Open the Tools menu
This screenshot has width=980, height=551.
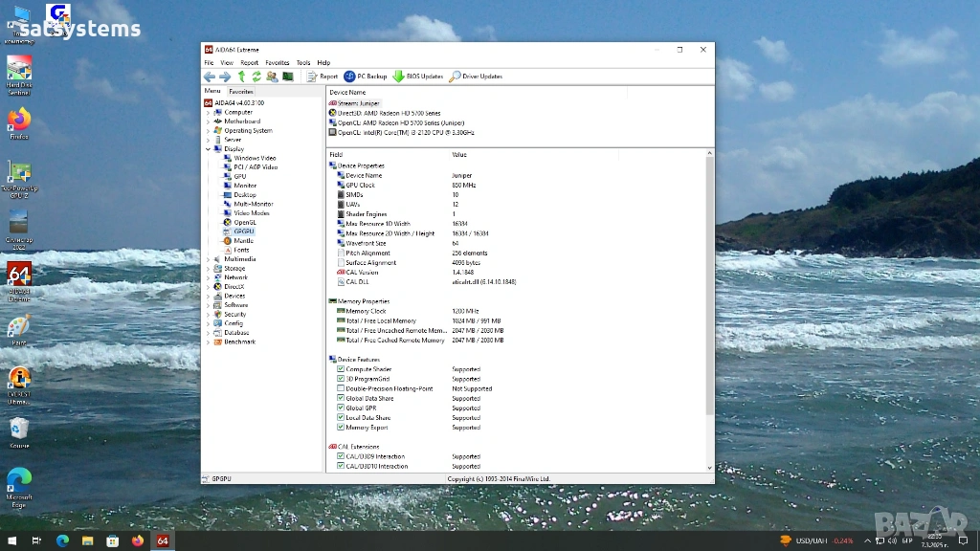(302, 62)
